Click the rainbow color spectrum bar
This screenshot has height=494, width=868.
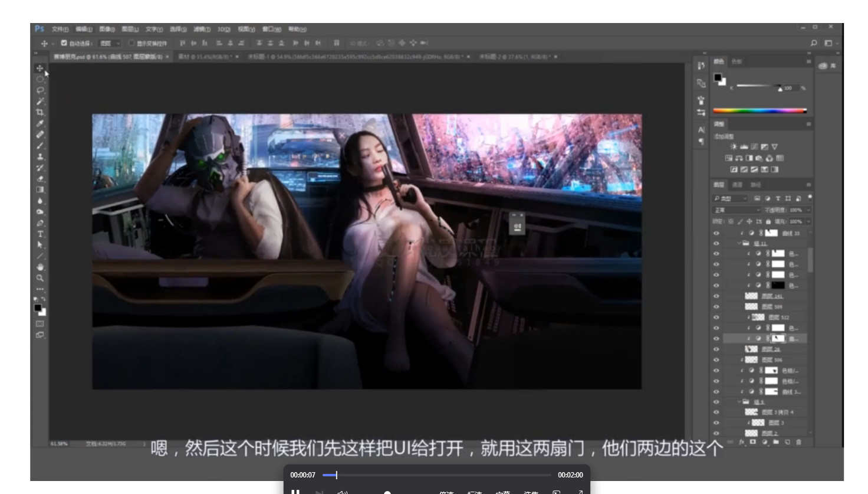pyautogui.click(x=759, y=110)
